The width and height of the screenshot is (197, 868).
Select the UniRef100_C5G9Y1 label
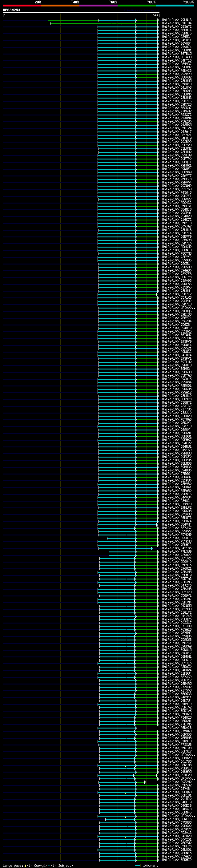[x=177, y=595]
